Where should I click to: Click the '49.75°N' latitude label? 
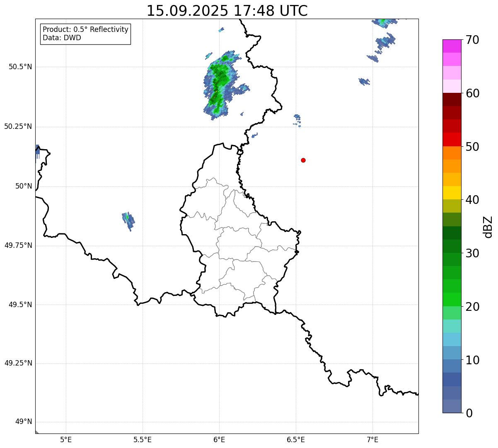pyautogui.click(x=18, y=245)
